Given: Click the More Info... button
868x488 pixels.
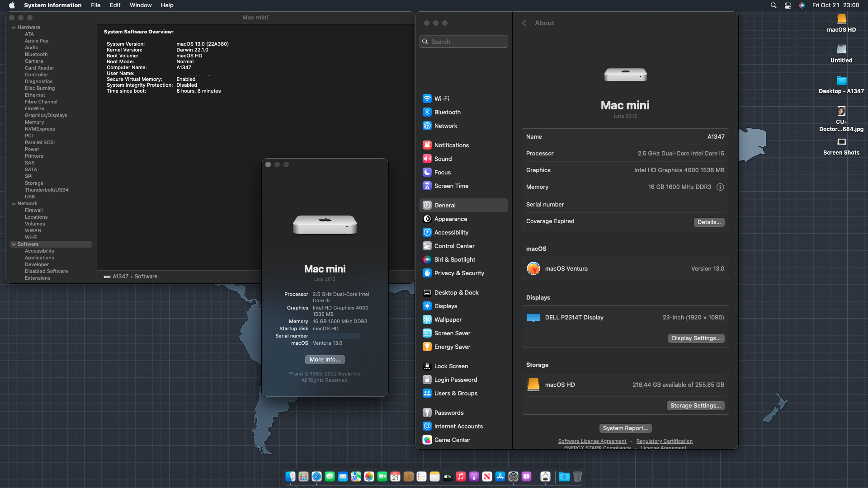Looking at the screenshot, I should pyautogui.click(x=325, y=359).
